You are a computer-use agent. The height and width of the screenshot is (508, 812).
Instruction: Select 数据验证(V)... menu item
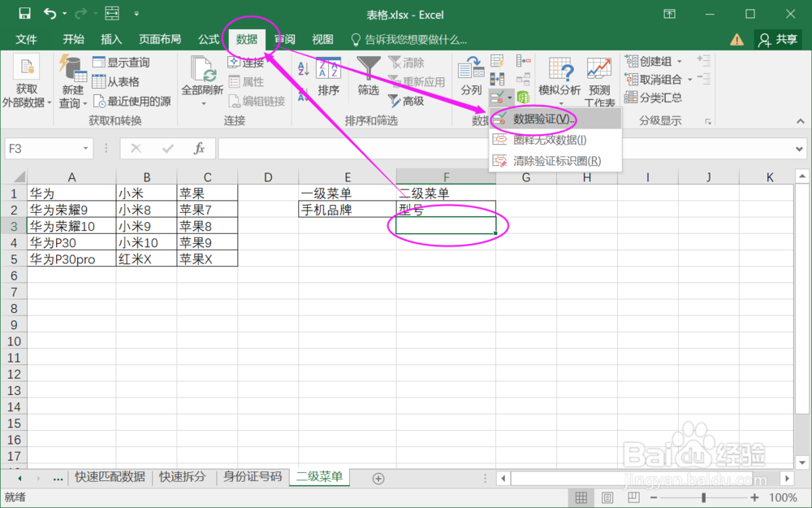coord(555,119)
